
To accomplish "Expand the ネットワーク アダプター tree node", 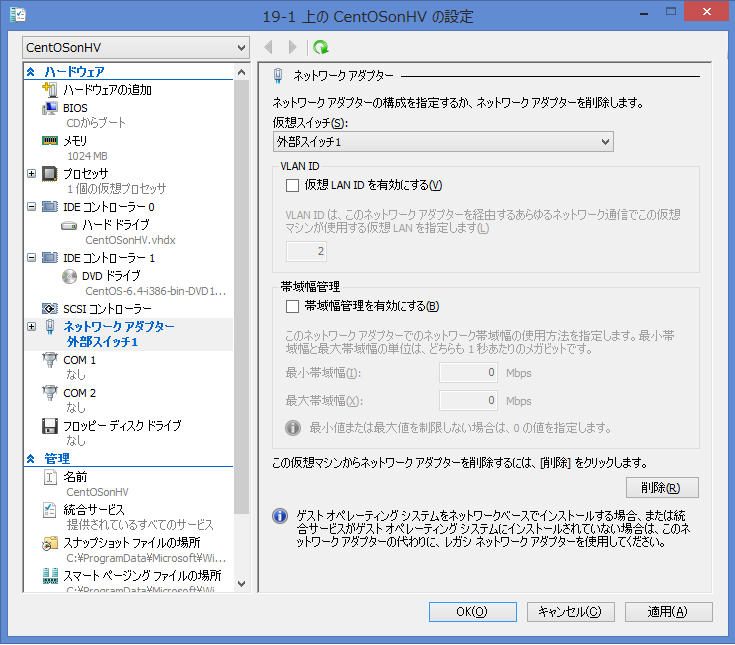I will click(31, 326).
